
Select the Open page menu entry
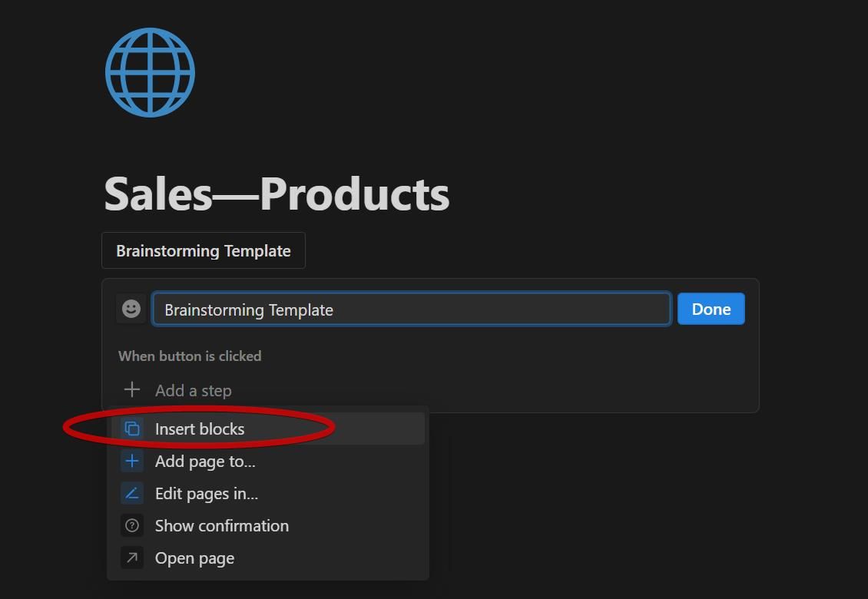194,558
